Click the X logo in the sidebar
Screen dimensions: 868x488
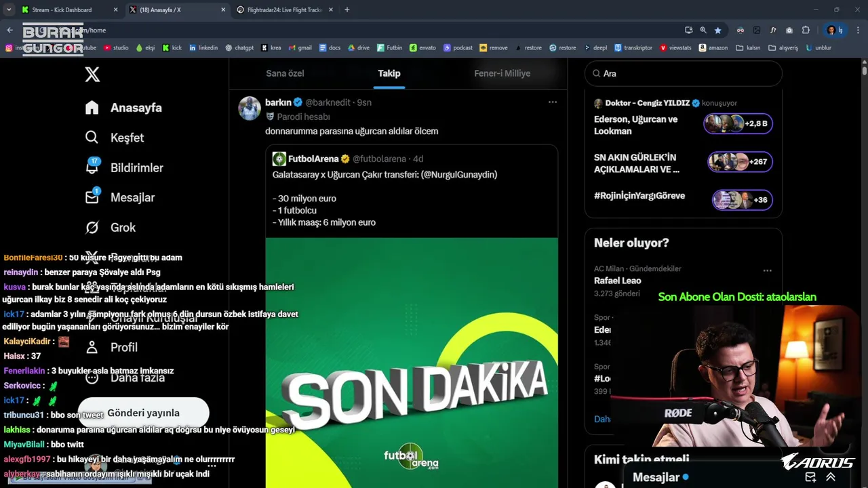(92, 75)
